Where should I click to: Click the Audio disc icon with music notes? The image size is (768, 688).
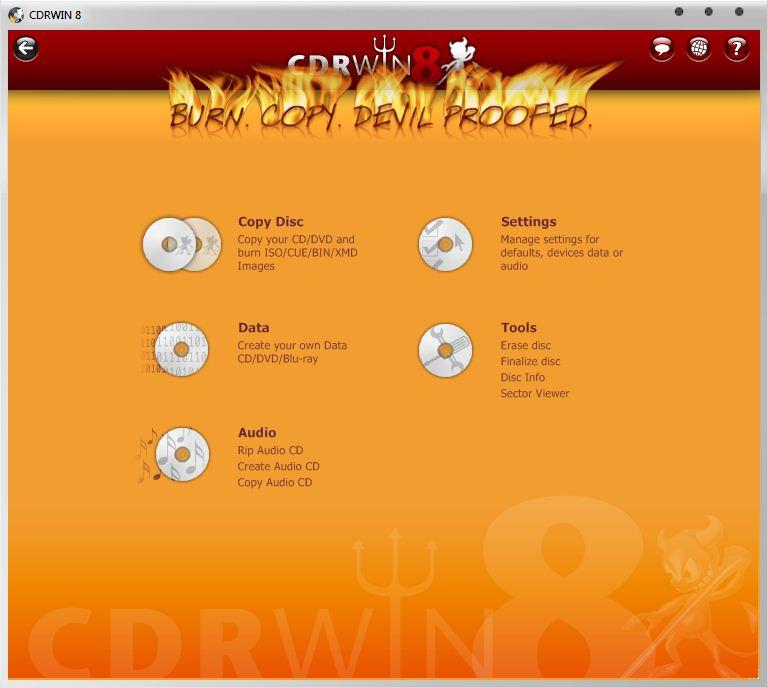[x=173, y=455]
